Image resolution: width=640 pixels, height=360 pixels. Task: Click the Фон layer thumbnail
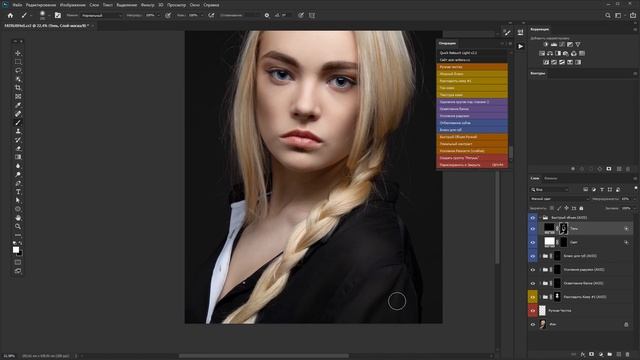pos(543,324)
